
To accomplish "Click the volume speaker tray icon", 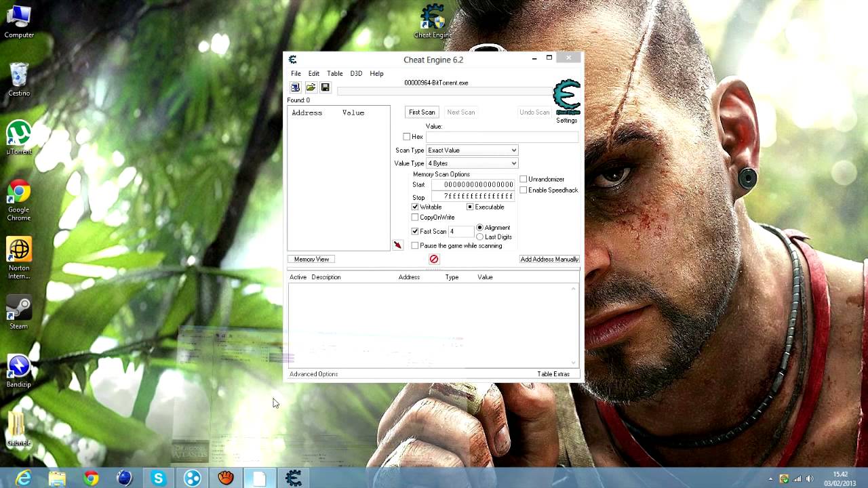I will (x=809, y=479).
